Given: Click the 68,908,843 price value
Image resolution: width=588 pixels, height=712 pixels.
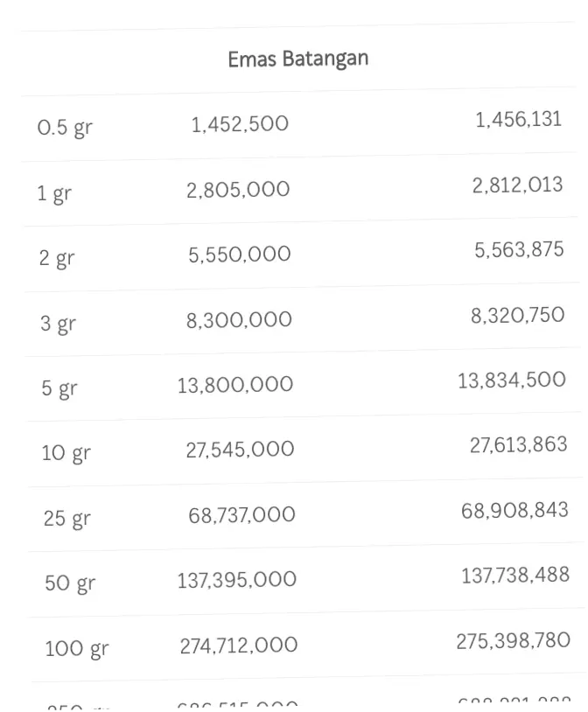Looking at the screenshot, I should click(514, 510).
